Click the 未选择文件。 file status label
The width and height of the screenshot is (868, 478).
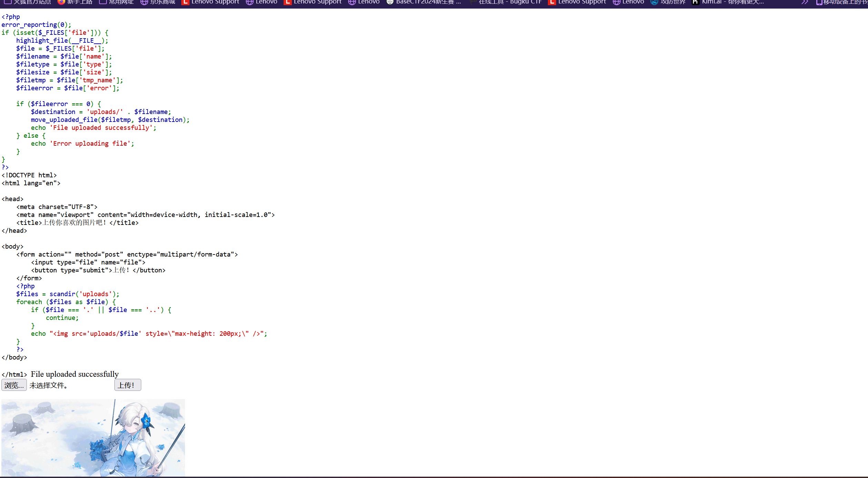pos(48,385)
